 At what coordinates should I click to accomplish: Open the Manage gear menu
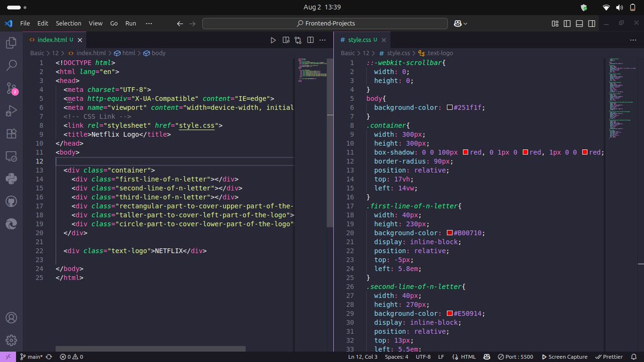point(11,340)
